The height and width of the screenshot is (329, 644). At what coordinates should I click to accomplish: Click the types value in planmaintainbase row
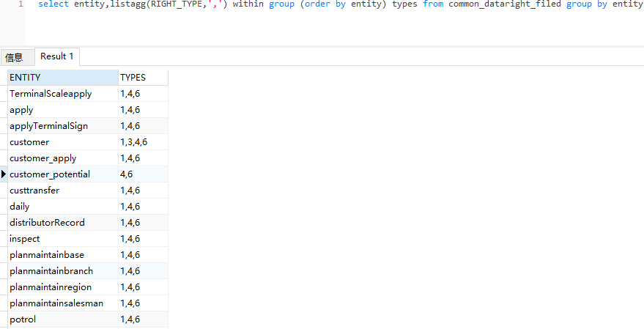click(143, 255)
